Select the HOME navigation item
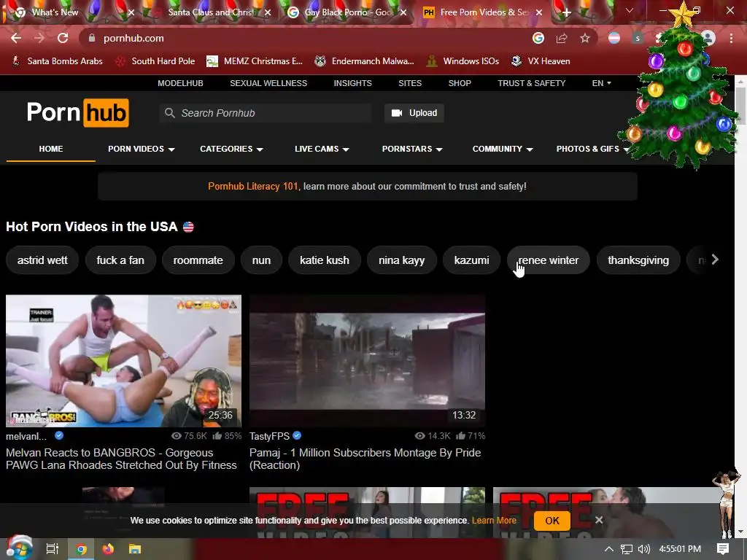The width and height of the screenshot is (747, 560). click(51, 149)
